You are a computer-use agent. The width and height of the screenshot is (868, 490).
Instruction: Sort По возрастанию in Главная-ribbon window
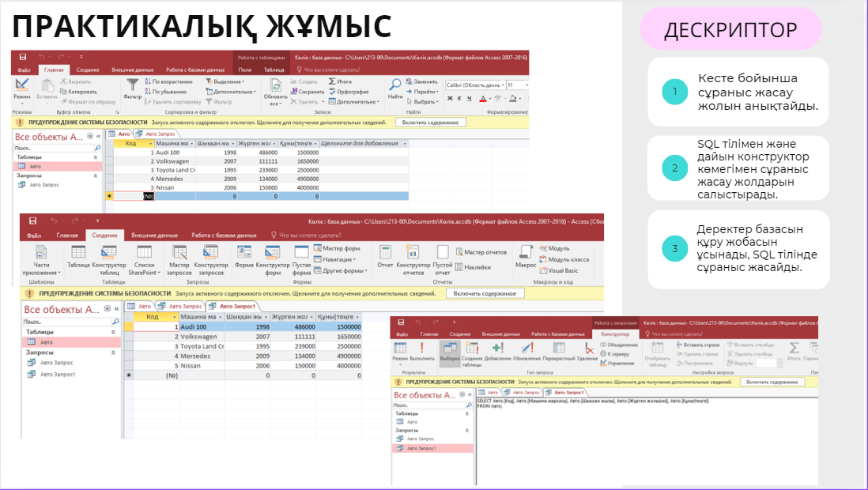click(169, 81)
